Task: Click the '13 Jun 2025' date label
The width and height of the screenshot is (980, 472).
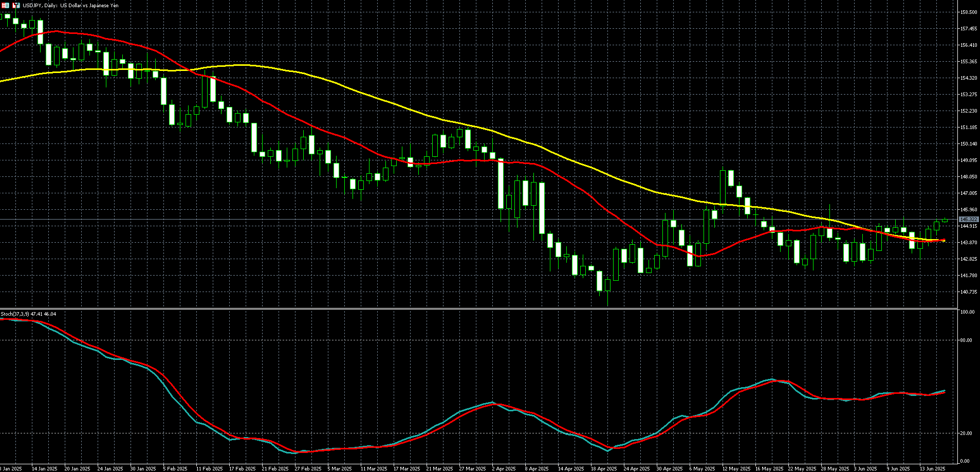Action: click(x=932, y=469)
